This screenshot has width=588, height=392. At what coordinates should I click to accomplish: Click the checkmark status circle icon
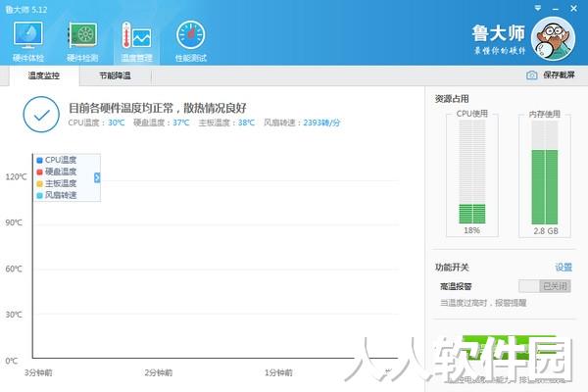(x=41, y=115)
